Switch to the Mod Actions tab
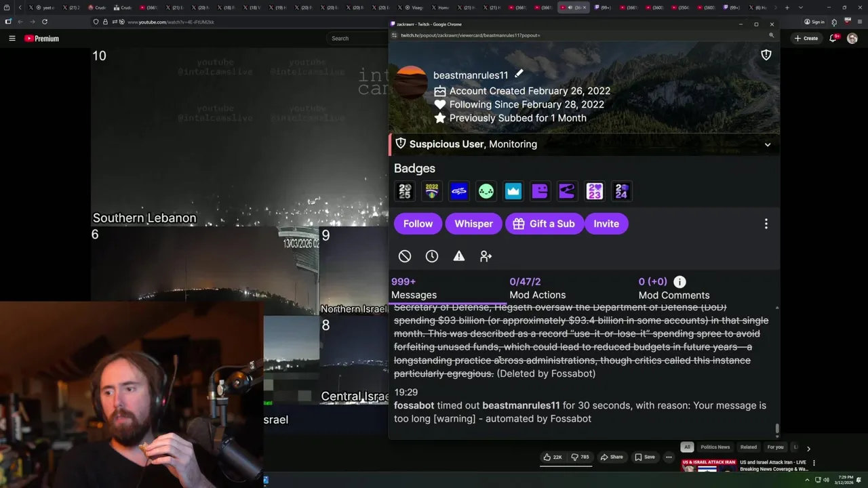The image size is (868, 488). pos(537,288)
